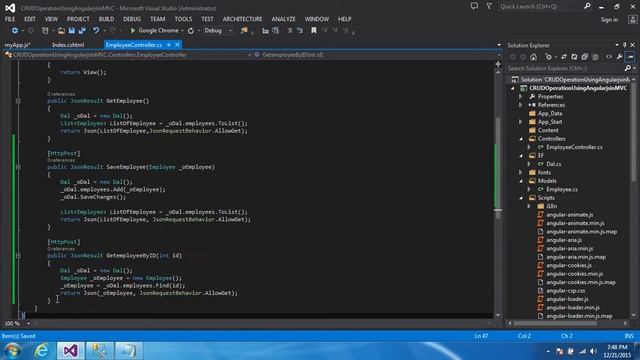Click the Visual Studio taskbar icon
Screen dimensions: 640x360
click(x=70, y=351)
